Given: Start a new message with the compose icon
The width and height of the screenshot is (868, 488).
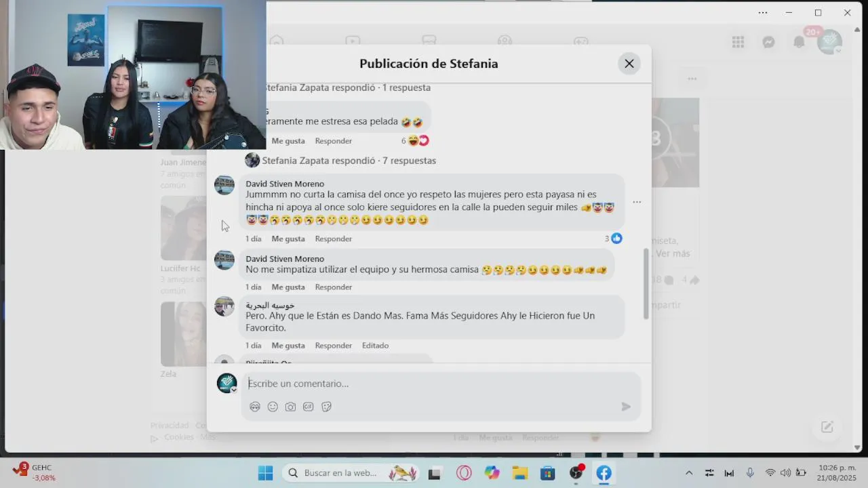Looking at the screenshot, I should coord(827,427).
